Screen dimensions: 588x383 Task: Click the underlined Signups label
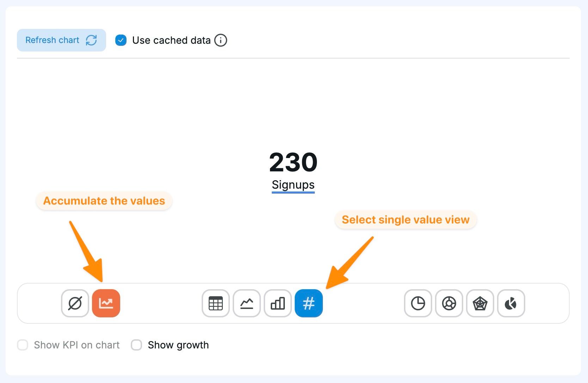click(x=293, y=185)
